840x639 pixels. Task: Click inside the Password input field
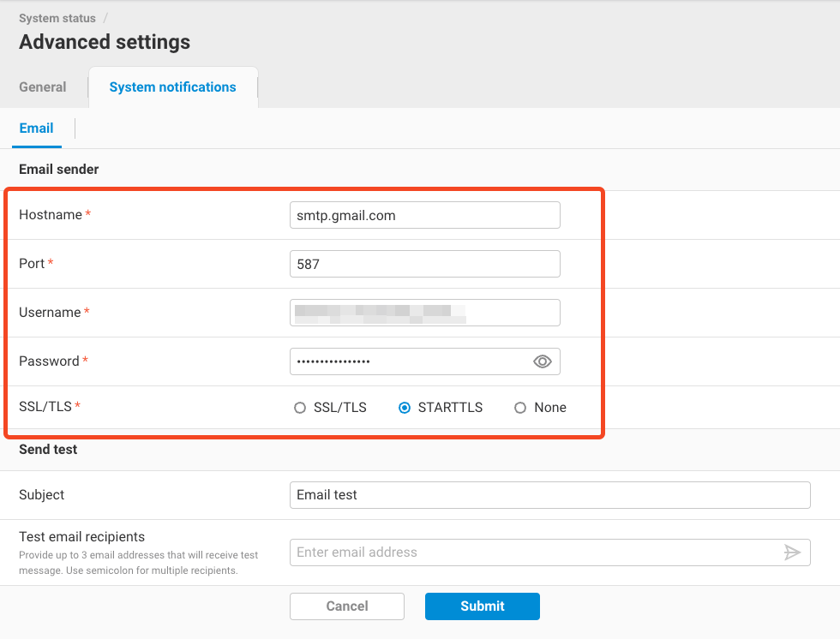[407, 361]
